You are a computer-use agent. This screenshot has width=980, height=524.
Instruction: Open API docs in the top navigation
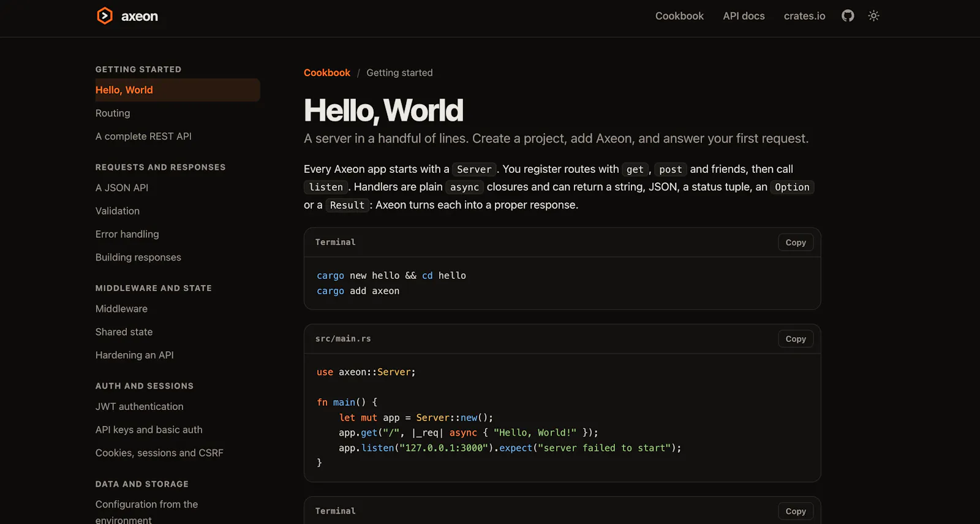point(744,16)
